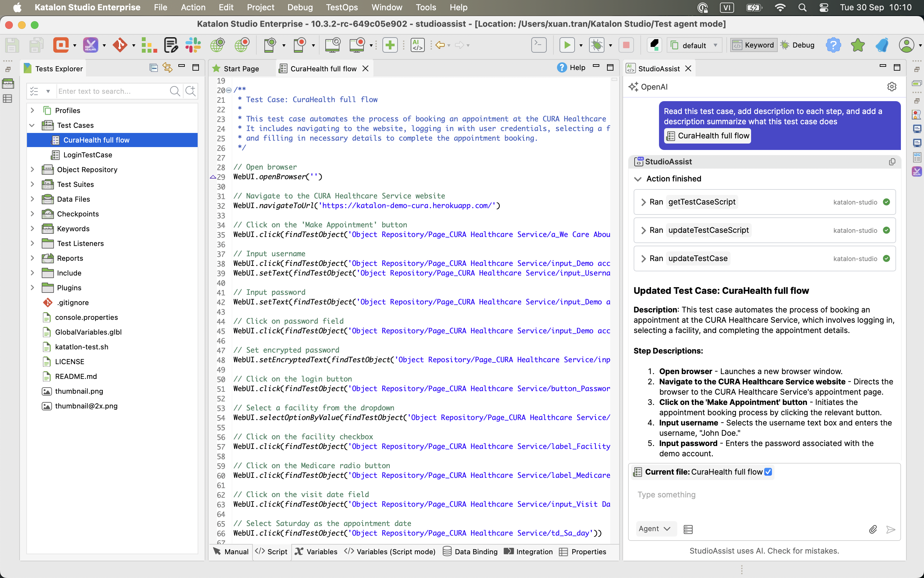Click the Link with Editor icon in Tests Explorer
The image size is (924, 578).
167,68
